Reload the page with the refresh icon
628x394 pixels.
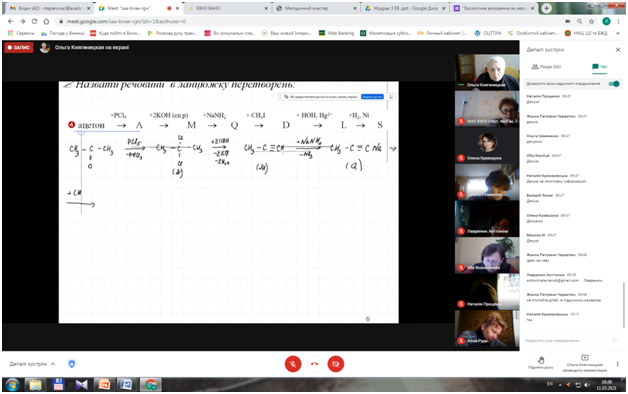click(x=34, y=21)
